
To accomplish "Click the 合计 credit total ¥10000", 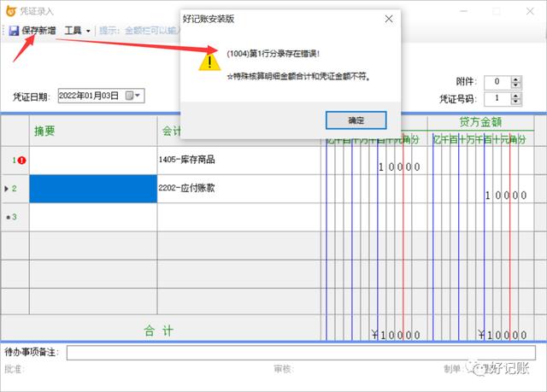I will [x=503, y=335].
